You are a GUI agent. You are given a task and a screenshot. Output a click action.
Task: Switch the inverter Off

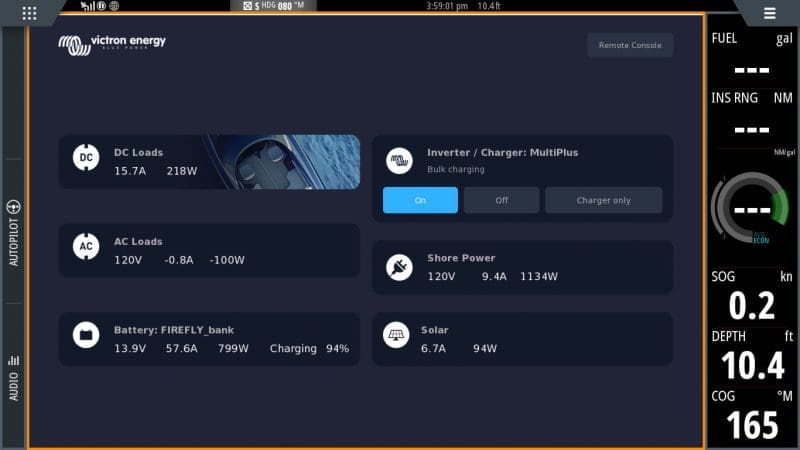pyautogui.click(x=502, y=200)
